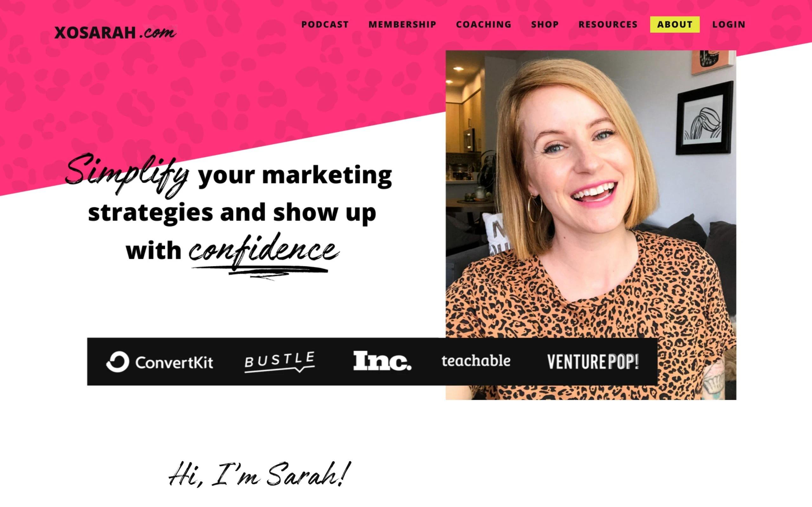Image resolution: width=812 pixels, height=507 pixels.
Task: Open the Shop page
Action: click(545, 24)
